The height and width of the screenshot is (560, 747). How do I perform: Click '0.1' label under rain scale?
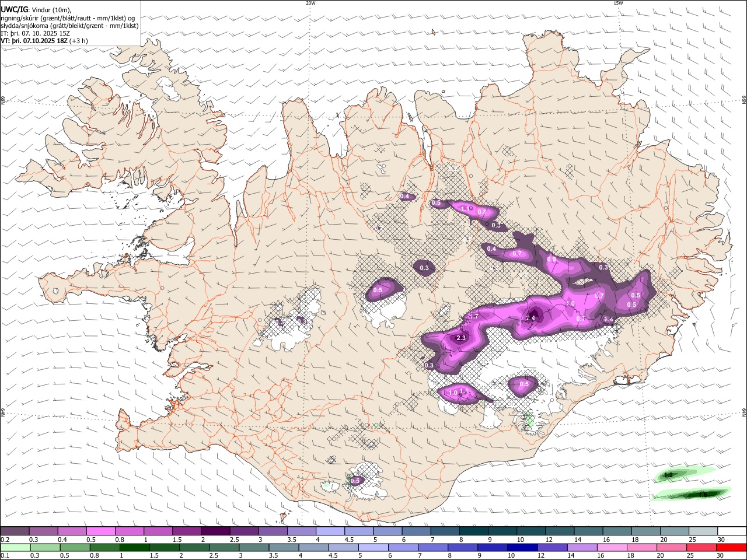(5, 556)
